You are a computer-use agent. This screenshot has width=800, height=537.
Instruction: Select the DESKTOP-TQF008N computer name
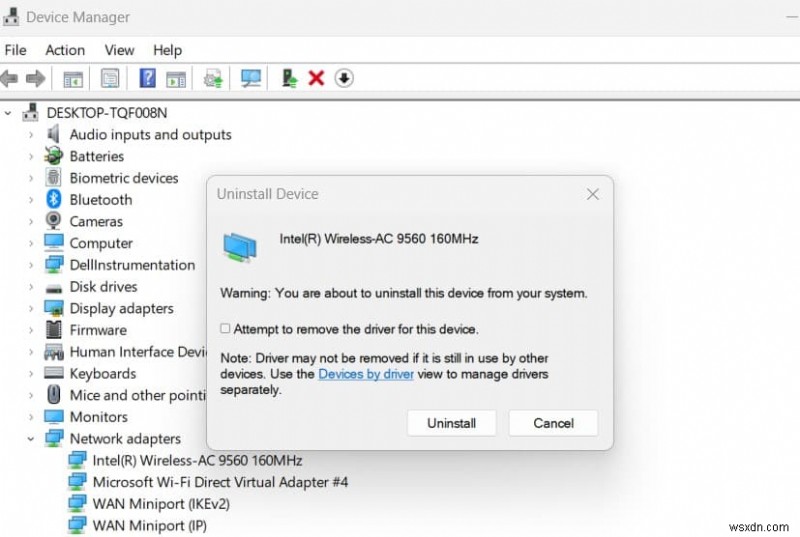point(107,113)
